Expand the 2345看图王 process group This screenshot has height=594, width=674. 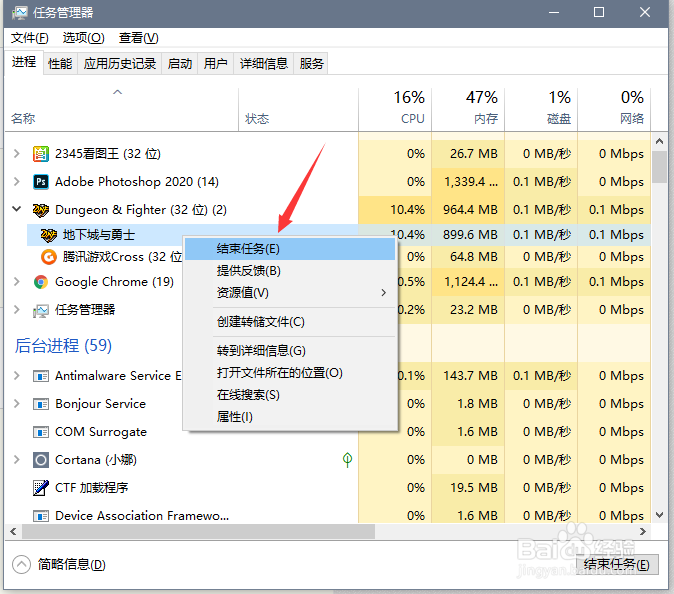pos(17,153)
